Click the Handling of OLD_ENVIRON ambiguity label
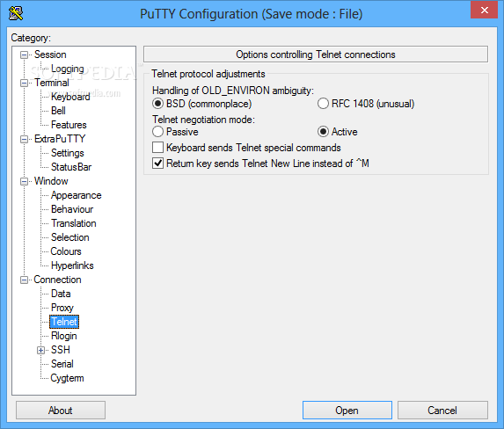Viewport: 504px width, 429px height. [x=233, y=91]
